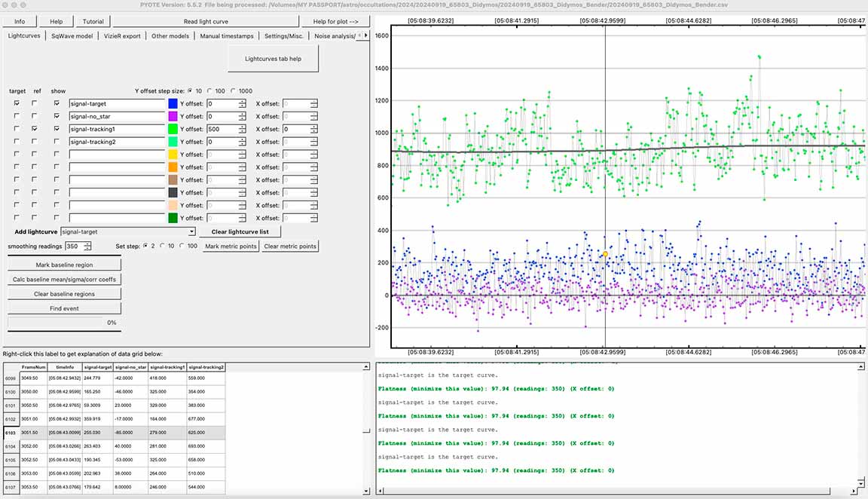868x499 pixels.
Task: Click magenta swatch for signal-no_star
Action: [x=173, y=116]
